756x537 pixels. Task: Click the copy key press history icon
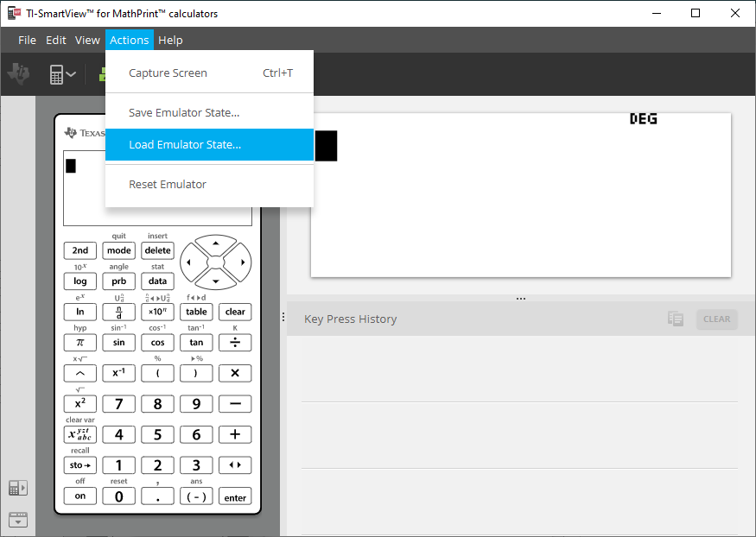pyautogui.click(x=676, y=319)
